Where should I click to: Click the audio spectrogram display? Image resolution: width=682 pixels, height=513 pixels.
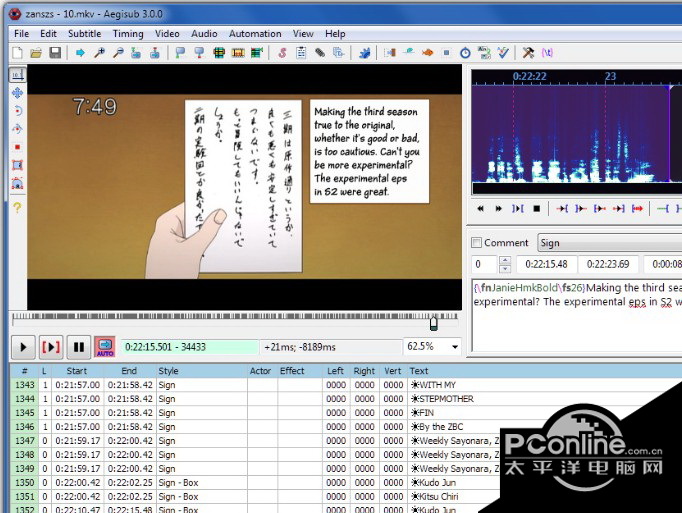coord(577,134)
